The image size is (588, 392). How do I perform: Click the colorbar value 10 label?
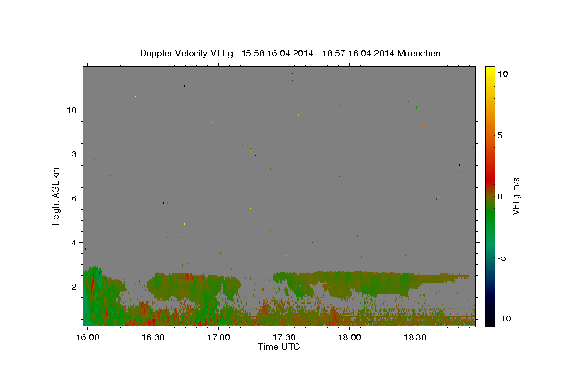coord(503,73)
